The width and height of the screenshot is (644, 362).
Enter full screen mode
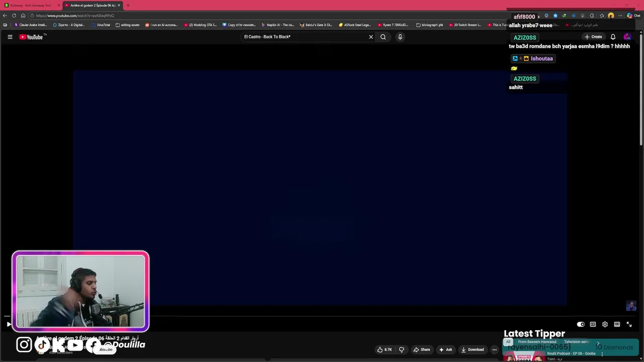click(x=629, y=324)
